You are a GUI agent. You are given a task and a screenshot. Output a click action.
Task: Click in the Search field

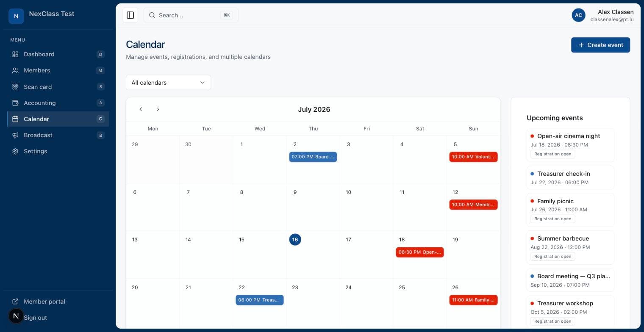tap(191, 15)
